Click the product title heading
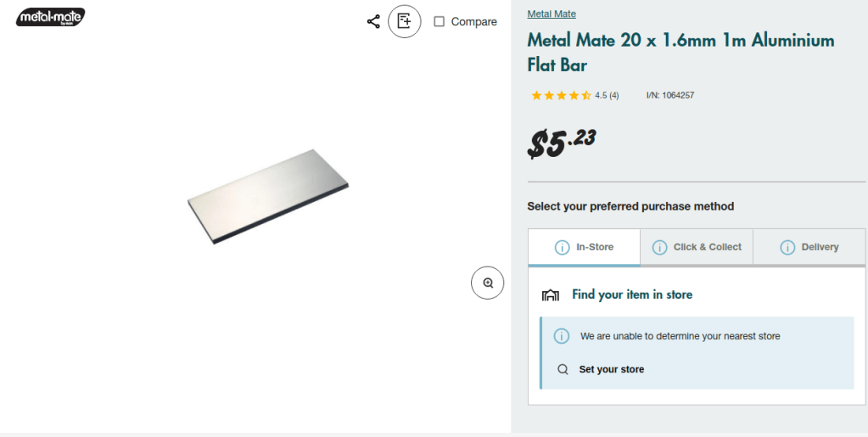Image resolution: width=868 pixels, height=437 pixels. [x=680, y=53]
